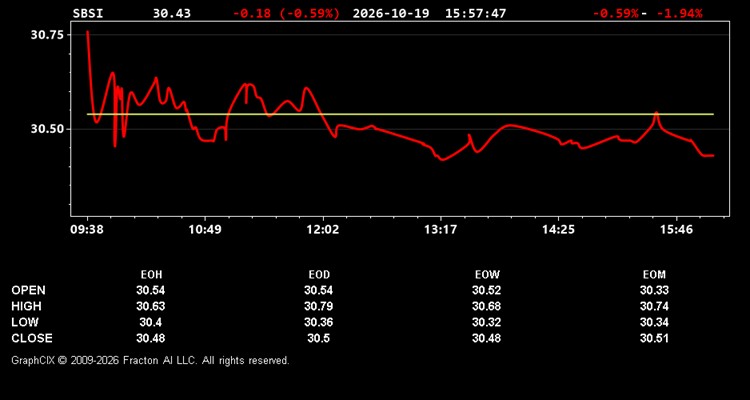Select the EOM OPEN value 30.33

pyautogui.click(x=654, y=290)
